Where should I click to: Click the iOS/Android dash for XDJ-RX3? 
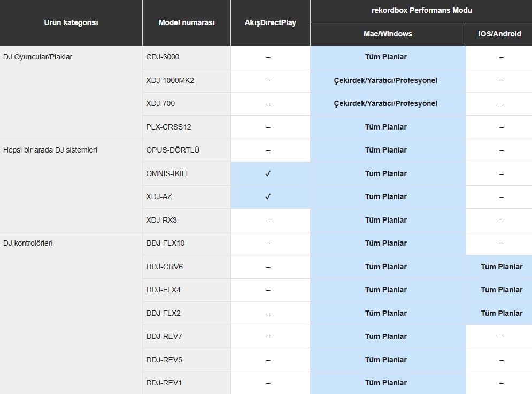pyautogui.click(x=502, y=221)
